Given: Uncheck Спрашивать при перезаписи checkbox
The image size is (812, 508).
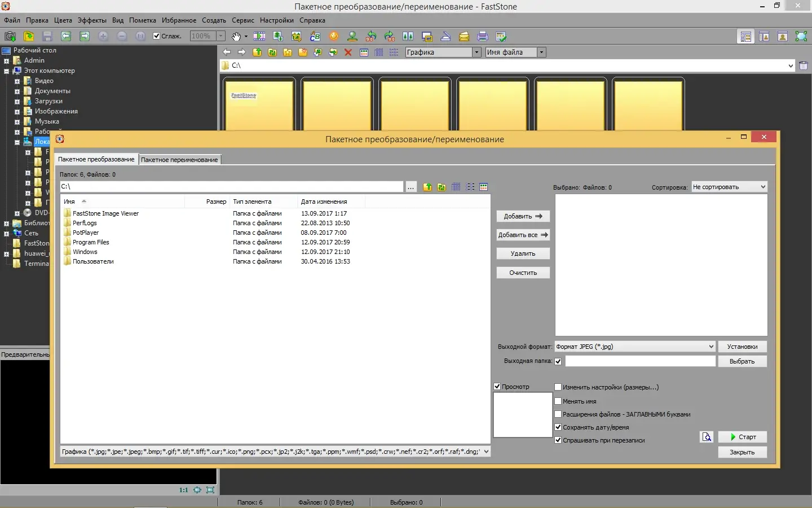Looking at the screenshot, I should pyautogui.click(x=558, y=440).
